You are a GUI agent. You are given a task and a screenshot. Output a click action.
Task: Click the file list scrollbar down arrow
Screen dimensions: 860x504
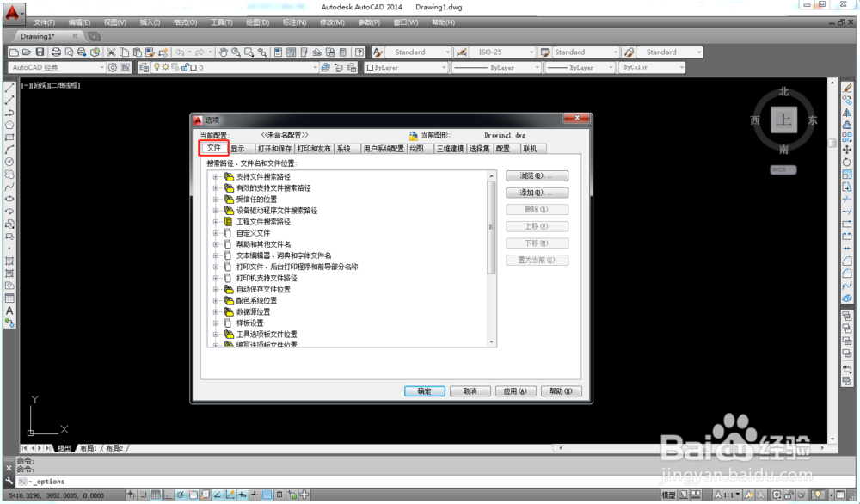491,341
